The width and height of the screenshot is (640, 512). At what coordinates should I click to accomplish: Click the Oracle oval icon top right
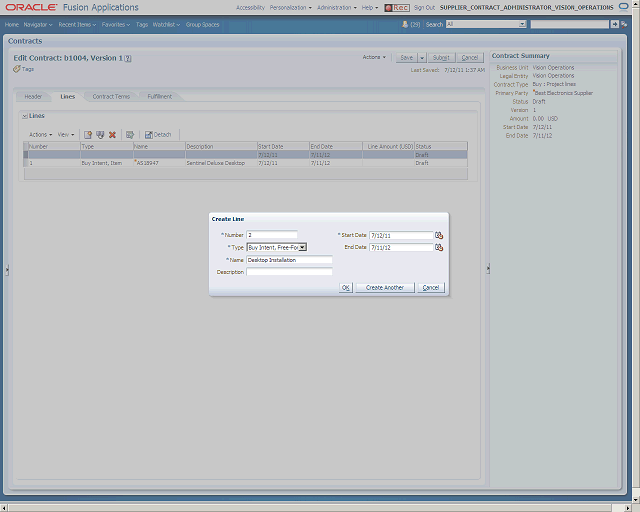pyautogui.click(x=624, y=7)
